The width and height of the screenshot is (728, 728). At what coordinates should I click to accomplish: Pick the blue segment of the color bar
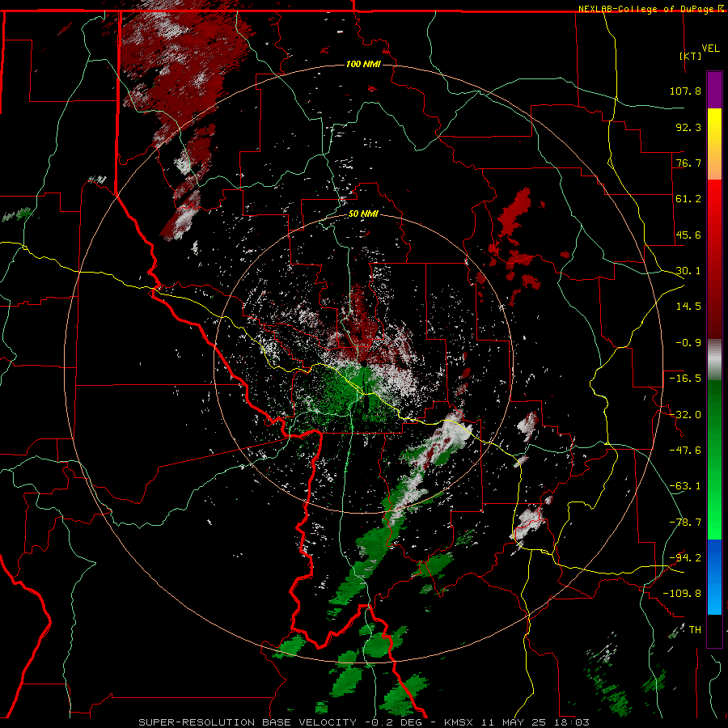[x=714, y=577]
